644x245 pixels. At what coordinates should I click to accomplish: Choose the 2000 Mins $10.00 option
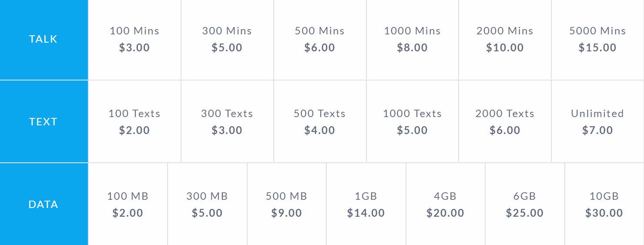(x=505, y=40)
